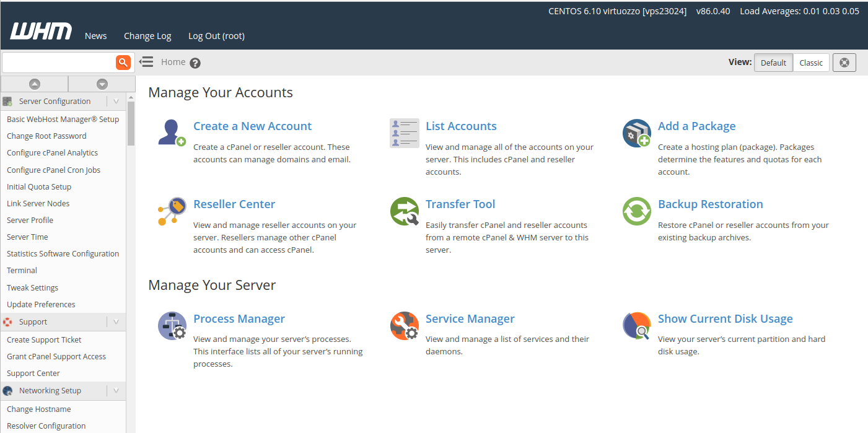Image resolution: width=868 pixels, height=433 pixels.
Task: Switch to Default view
Action: pyautogui.click(x=773, y=63)
